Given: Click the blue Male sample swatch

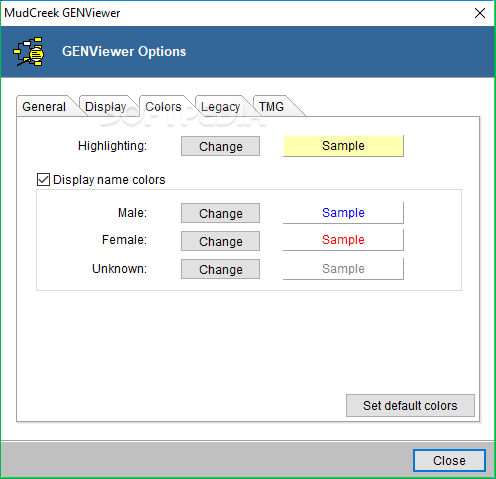Looking at the screenshot, I should coord(343,213).
